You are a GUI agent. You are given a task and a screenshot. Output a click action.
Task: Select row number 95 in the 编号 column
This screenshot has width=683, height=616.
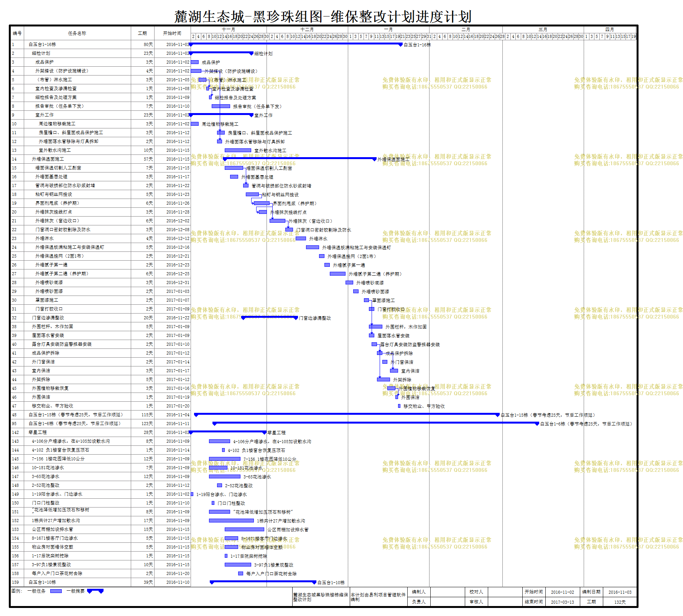tap(17, 424)
